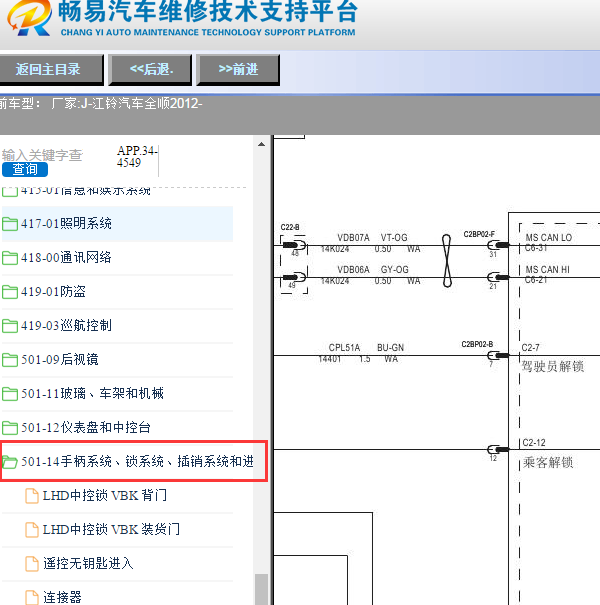Open the 连接器 page
Image resolution: width=600 pixels, height=605 pixels.
pyautogui.click(x=62, y=597)
